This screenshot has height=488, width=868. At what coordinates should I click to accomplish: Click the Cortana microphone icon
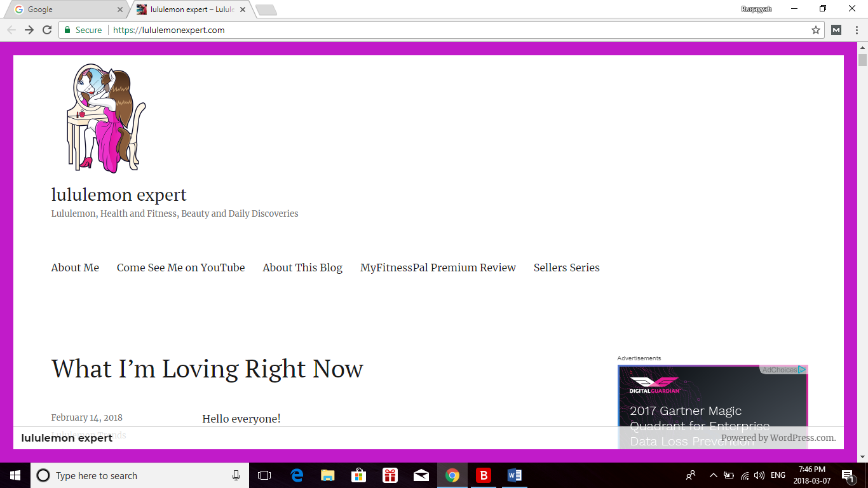[x=236, y=475]
